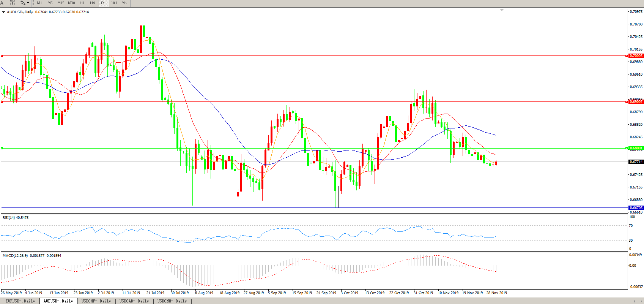Select the H4 timeframe button
Screen dimensions: 644x304
point(93,3)
